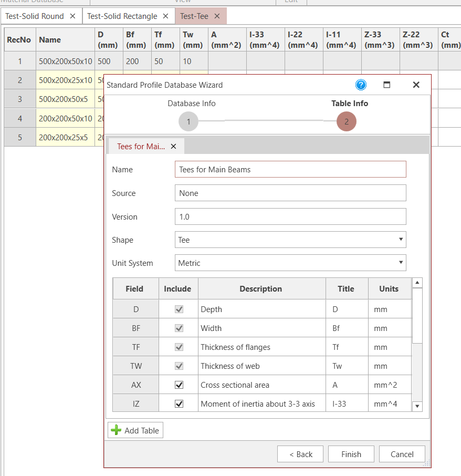The width and height of the screenshot is (461, 476).
Task: Select the Database Info step 1 circle
Action: (188, 121)
